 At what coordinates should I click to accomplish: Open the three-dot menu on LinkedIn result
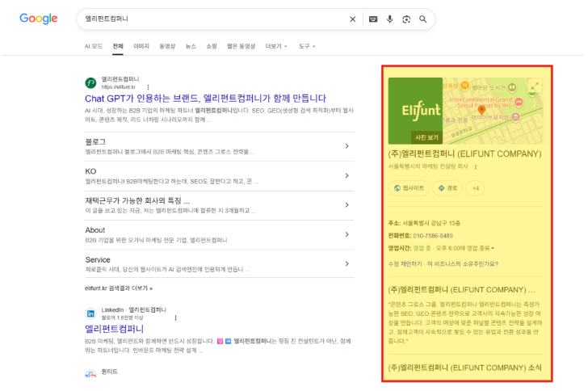(175, 317)
